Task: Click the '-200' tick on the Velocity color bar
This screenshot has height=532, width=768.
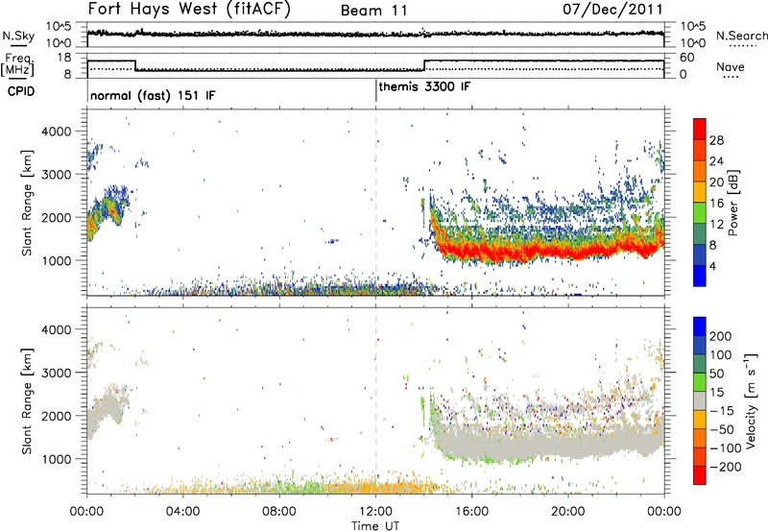Action: pos(726,467)
